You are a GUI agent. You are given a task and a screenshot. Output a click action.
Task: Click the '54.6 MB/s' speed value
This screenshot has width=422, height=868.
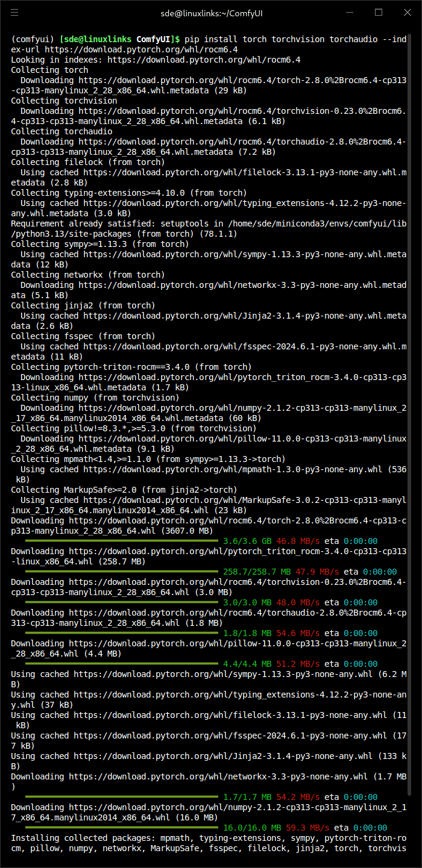pos(298,633)
